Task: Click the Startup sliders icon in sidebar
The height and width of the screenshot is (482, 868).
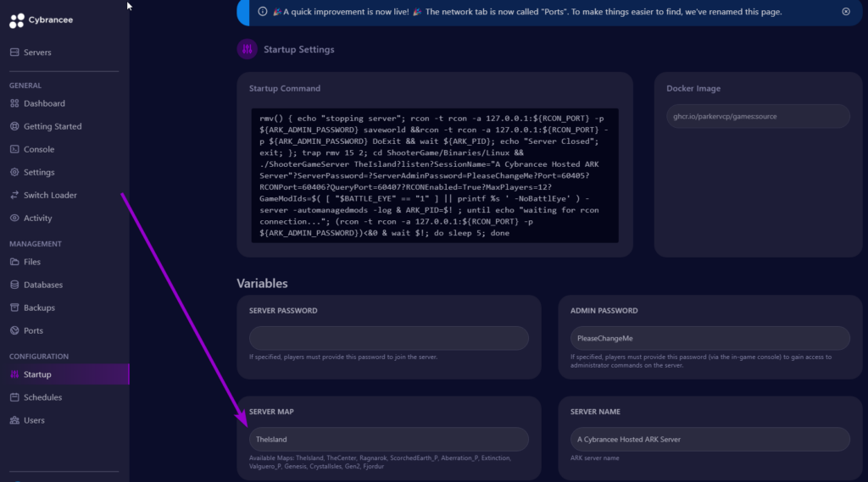Action: tap(14, 374)
